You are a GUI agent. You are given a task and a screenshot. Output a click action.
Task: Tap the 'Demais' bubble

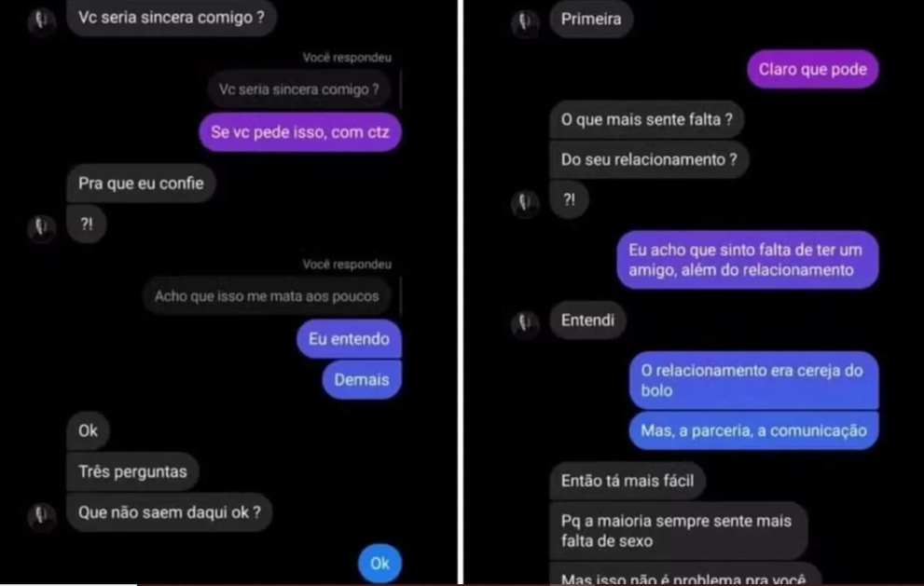[x=362, y=379]
